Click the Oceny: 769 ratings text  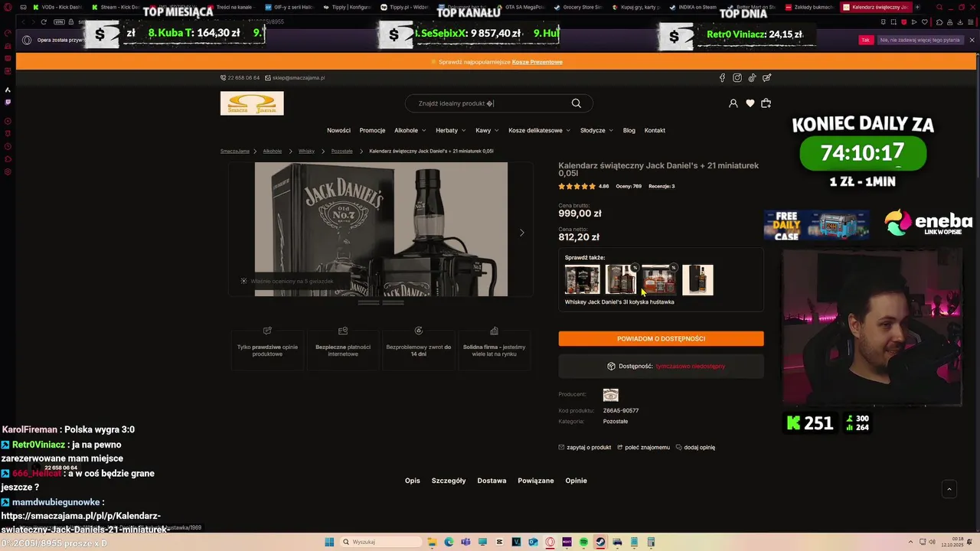click(629, 186)
